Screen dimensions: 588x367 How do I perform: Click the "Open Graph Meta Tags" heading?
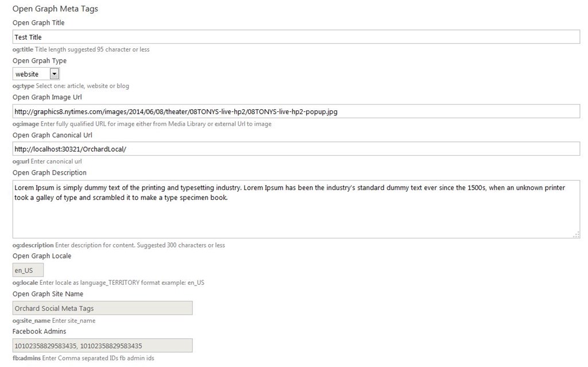click(55, 9)
